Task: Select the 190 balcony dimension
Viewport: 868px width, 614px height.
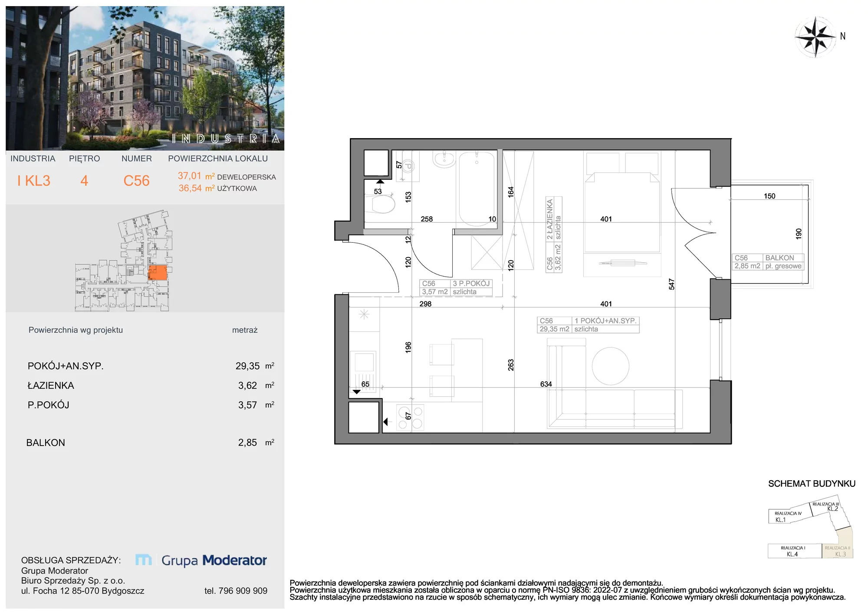Action: tap(799, 234)
